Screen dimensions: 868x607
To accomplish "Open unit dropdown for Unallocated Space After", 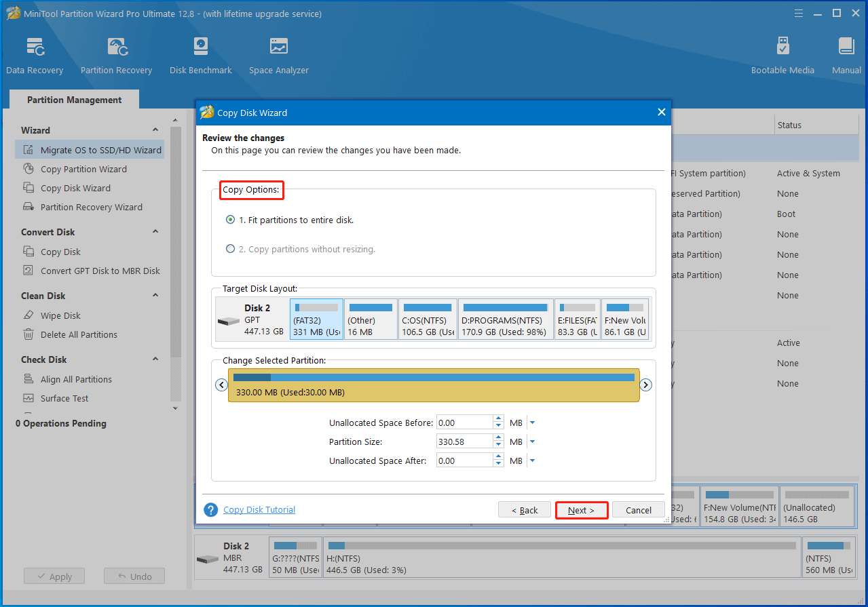I will 532,461.
